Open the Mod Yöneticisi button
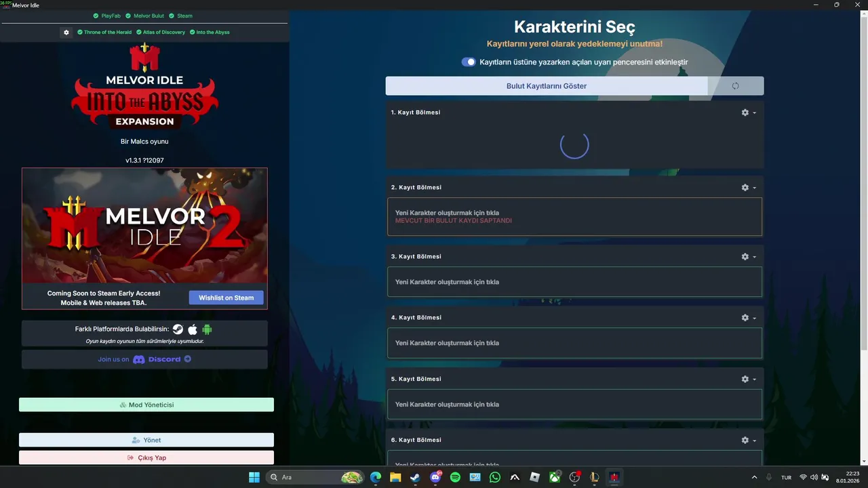The height and width of the screenshot is (488, 868). tap(146, 405)
